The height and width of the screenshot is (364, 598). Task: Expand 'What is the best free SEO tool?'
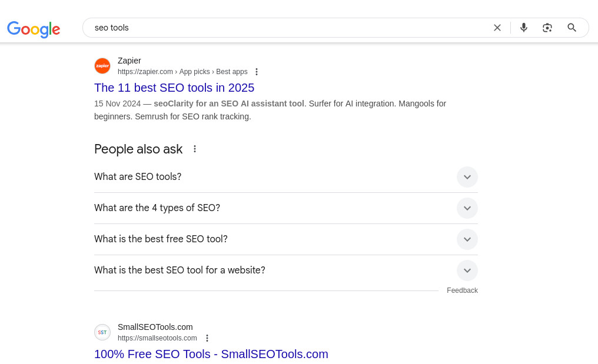coord(285,239)
